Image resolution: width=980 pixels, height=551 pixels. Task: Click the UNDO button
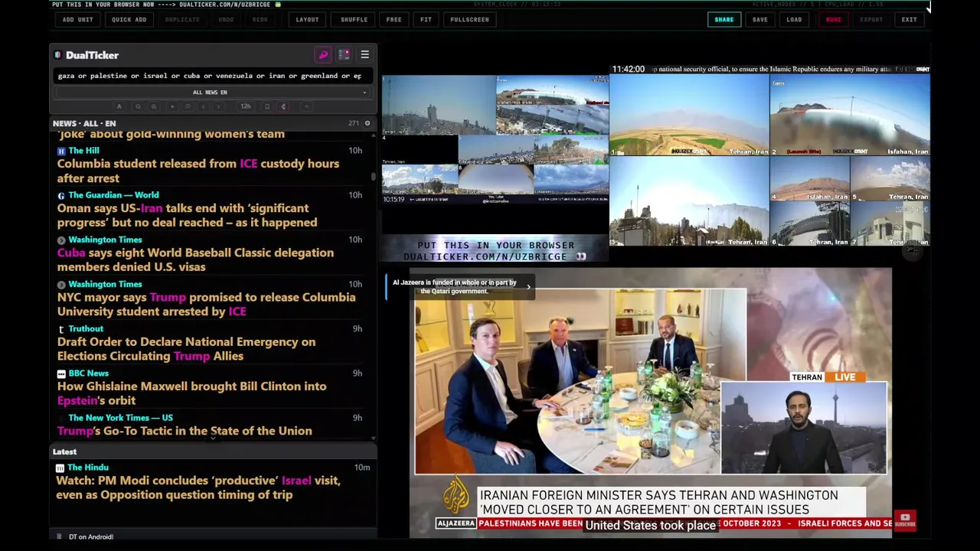226,20
